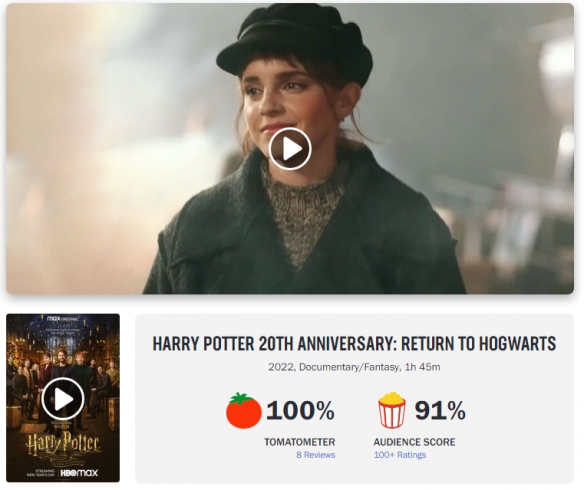Play the video on the movie poster
Image resolution: width=584 pixels, height=490 pixels.
pyautogui.click(x=63, y=399)
